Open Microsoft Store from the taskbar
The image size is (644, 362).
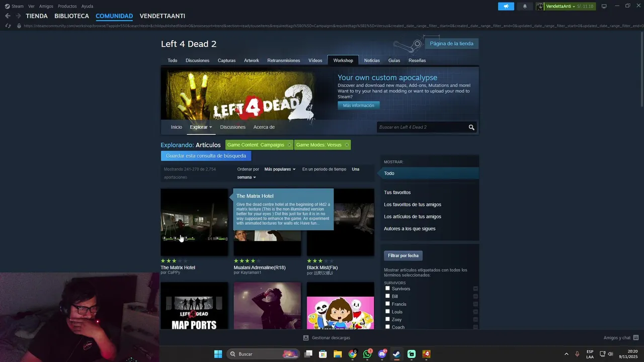(x=323, y=354)
